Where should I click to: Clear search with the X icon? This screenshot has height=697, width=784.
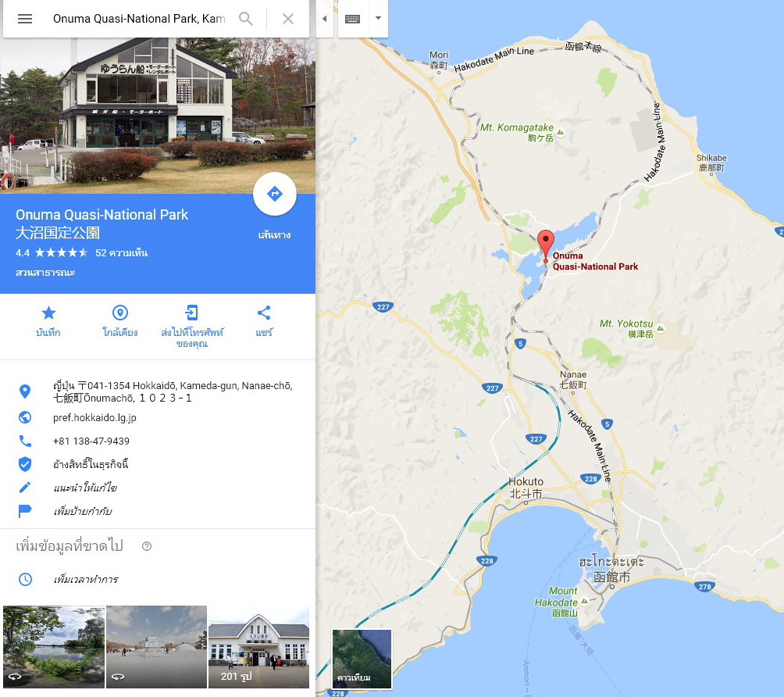288,19
